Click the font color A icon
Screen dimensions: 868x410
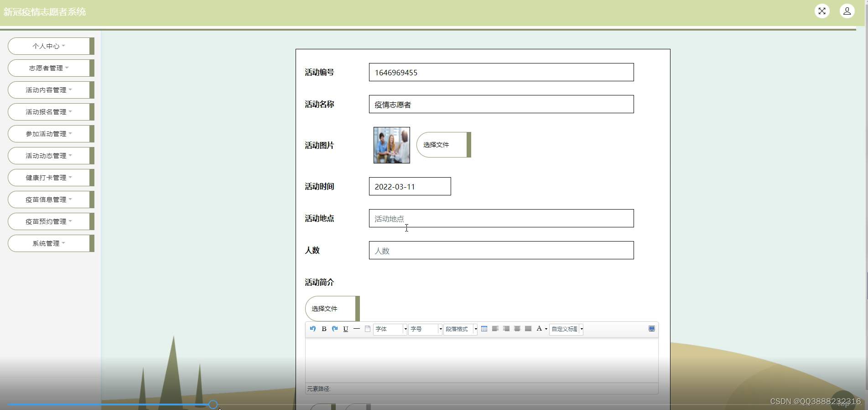539,329
